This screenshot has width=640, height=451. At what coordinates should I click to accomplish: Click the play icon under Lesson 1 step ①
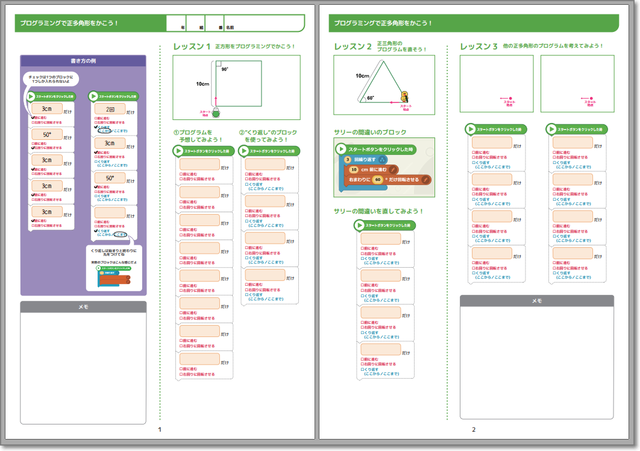178,151
